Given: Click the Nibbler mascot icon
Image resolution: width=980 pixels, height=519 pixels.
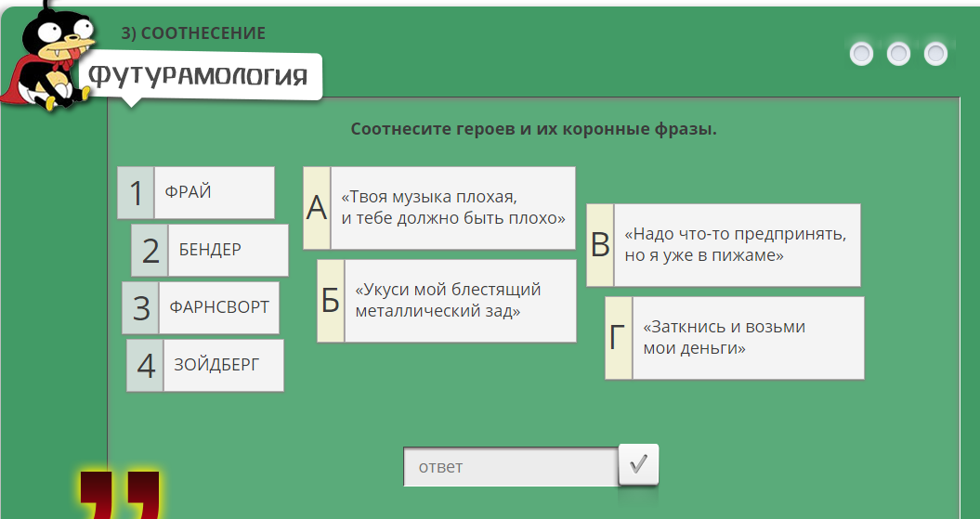Looking at the screenshot, I should coord(48,57).
